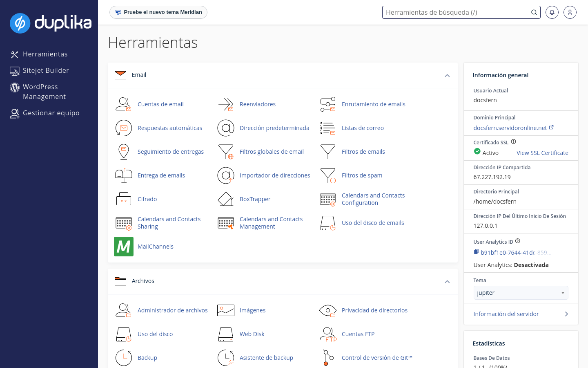The height and width of the screenshot is (368, 588).
Task: Click the Importador de direcciones link
Action: pos(275,175)
